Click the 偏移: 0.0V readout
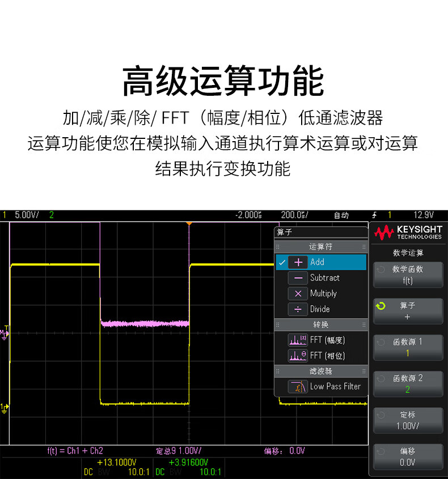Viewport: 448px width, 479px height. tap(285, 451)
